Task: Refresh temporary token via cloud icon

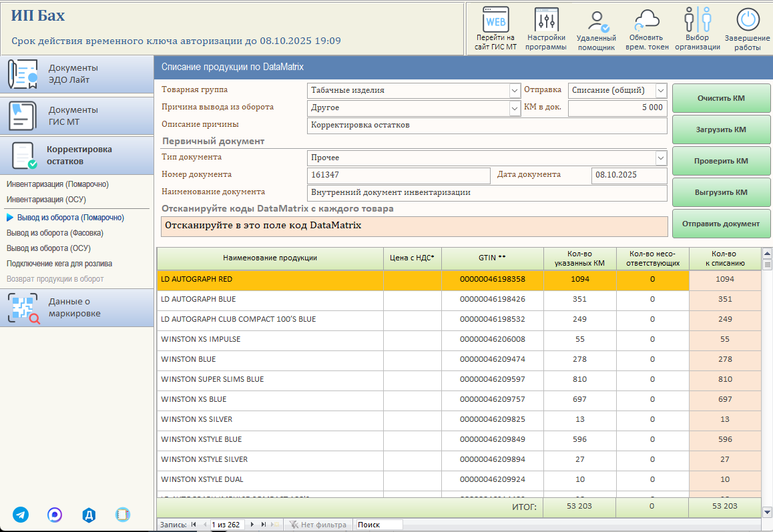Action: (647, 20)
